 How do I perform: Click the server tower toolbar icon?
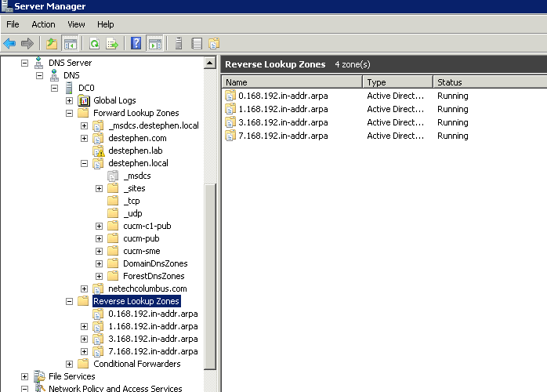(179, 44)
